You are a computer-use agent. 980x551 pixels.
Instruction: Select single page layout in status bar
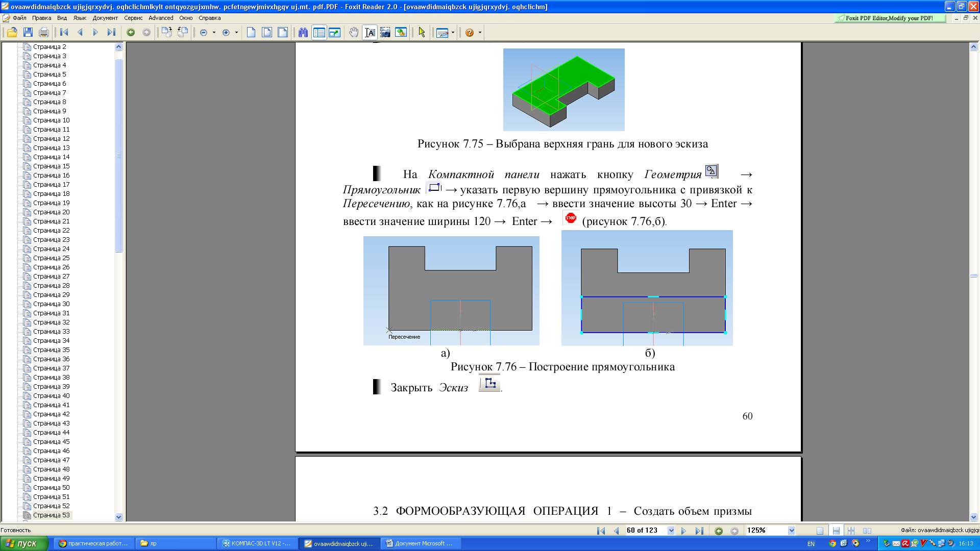[x=820, y=531]
